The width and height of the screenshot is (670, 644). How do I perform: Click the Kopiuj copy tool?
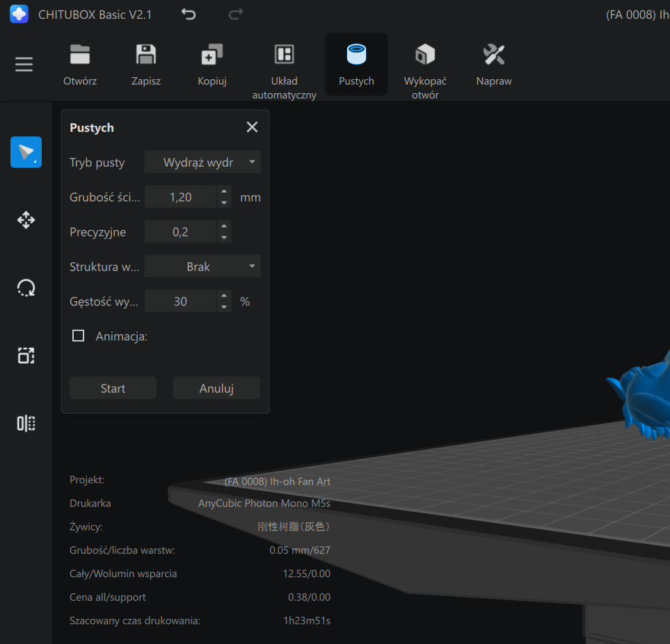pos(212,65)
